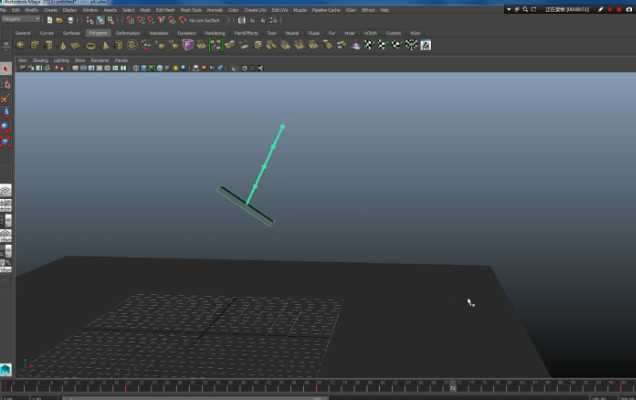Open the Edit Mesh menu

pos(165,10)
